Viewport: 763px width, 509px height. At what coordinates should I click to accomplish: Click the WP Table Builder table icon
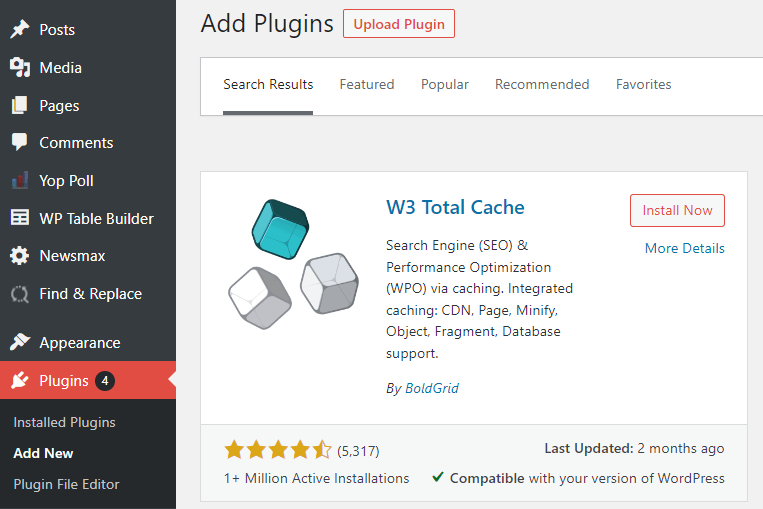(19, 218)
